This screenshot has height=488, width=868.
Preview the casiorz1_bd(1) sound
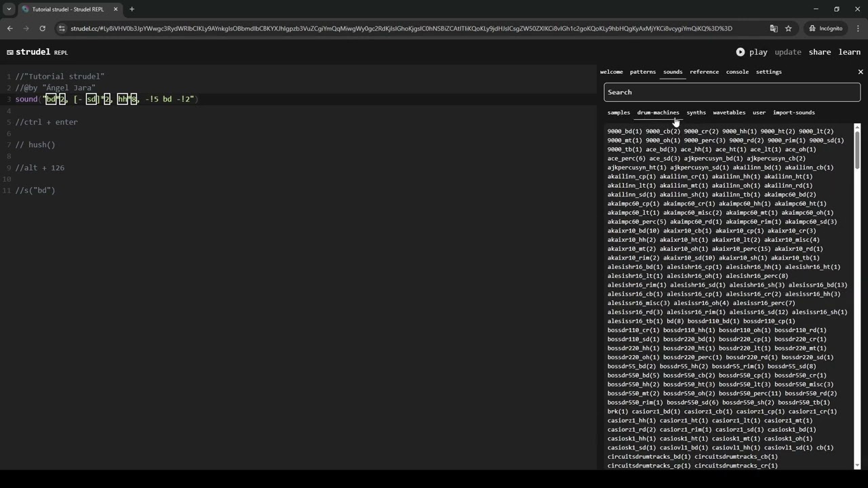tap(656, 411)
